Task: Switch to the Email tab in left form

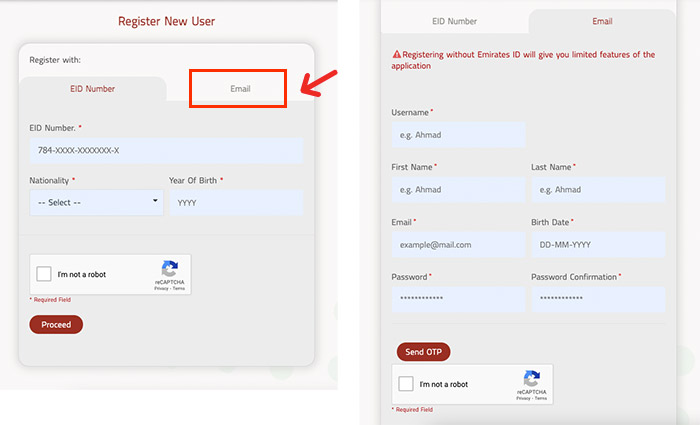Action: [x=240, y=89]
